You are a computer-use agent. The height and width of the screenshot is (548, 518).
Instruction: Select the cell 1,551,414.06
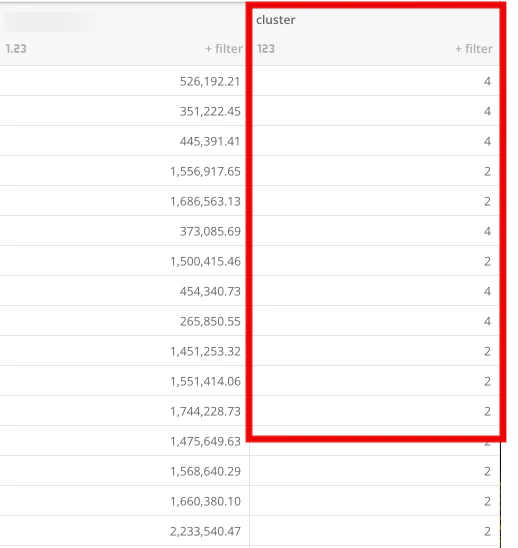[x=206, y=381]
